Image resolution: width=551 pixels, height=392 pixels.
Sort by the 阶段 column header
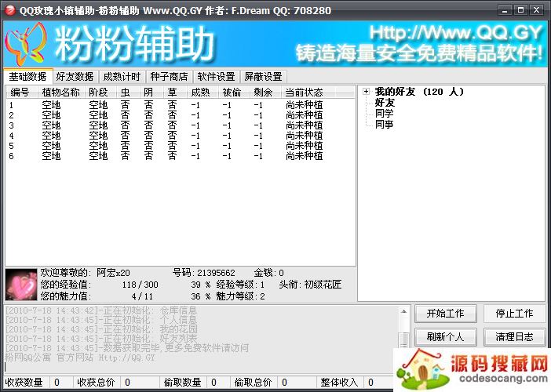[100, 93]
